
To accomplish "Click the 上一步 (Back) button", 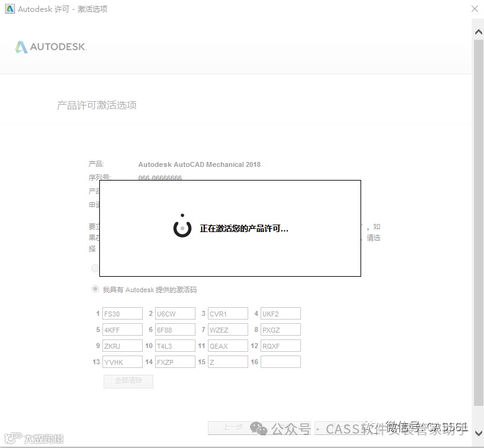I will (x=233, y=428).
